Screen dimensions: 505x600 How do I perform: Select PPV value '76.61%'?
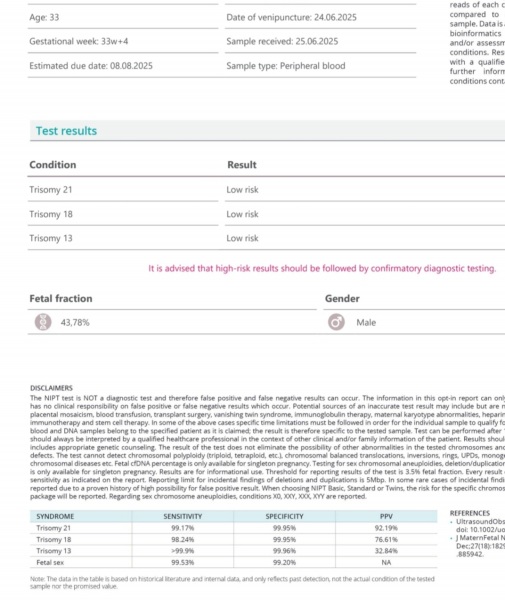pyautogui.click(x=386, y=540)
